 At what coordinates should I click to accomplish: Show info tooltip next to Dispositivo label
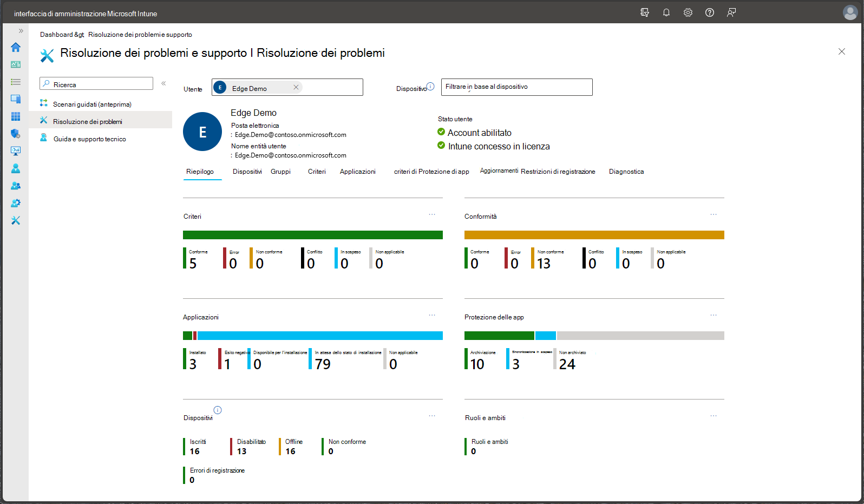[430, 86]
